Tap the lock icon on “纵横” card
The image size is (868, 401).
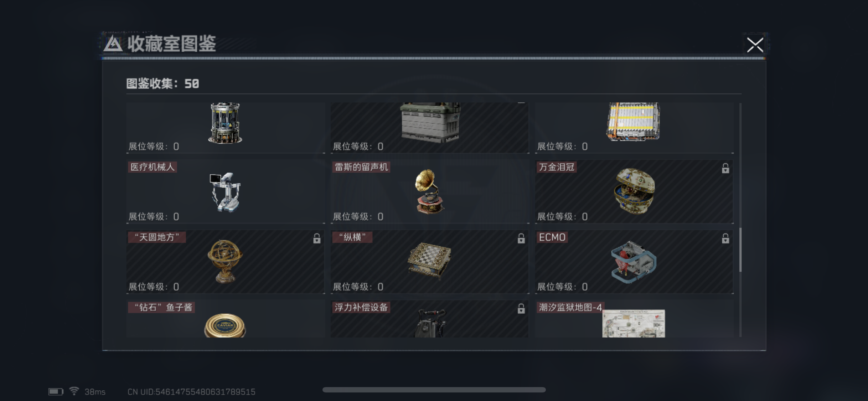click(x=521, y=238)
